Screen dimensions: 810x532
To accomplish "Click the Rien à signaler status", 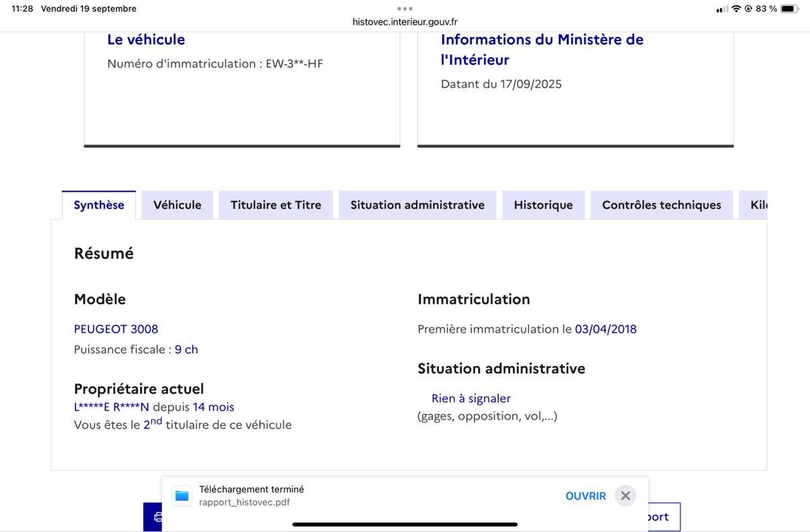I will [x=471, y=398].
